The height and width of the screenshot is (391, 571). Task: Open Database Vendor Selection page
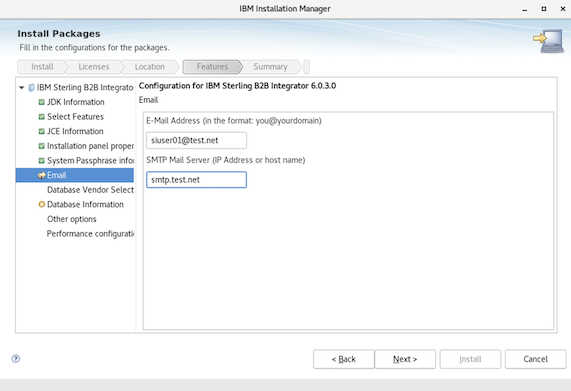point(90,190)
